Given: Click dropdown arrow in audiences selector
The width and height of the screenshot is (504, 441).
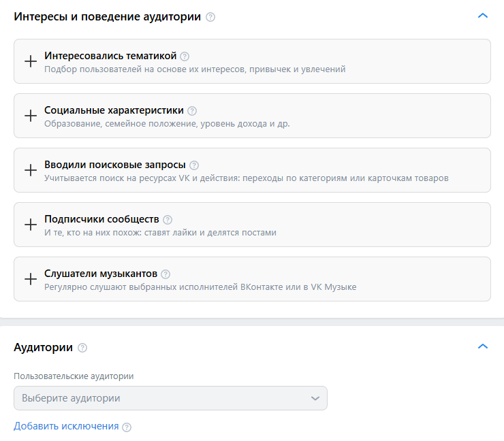Looking at the screenshot, I should 315,399.
